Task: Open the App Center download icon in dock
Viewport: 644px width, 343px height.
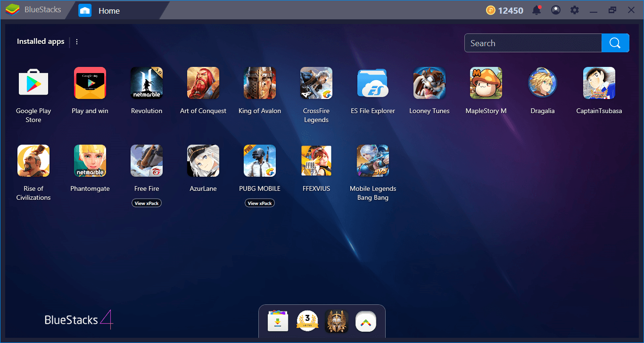Action: click(x=278, y=321)
